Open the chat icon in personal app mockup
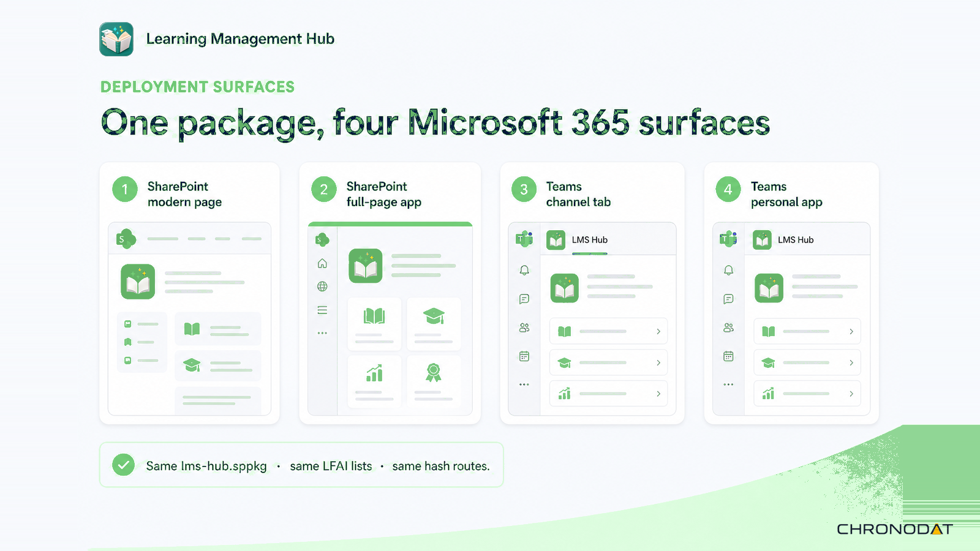This screenshot has height=551, width=980. pos(728,299)
